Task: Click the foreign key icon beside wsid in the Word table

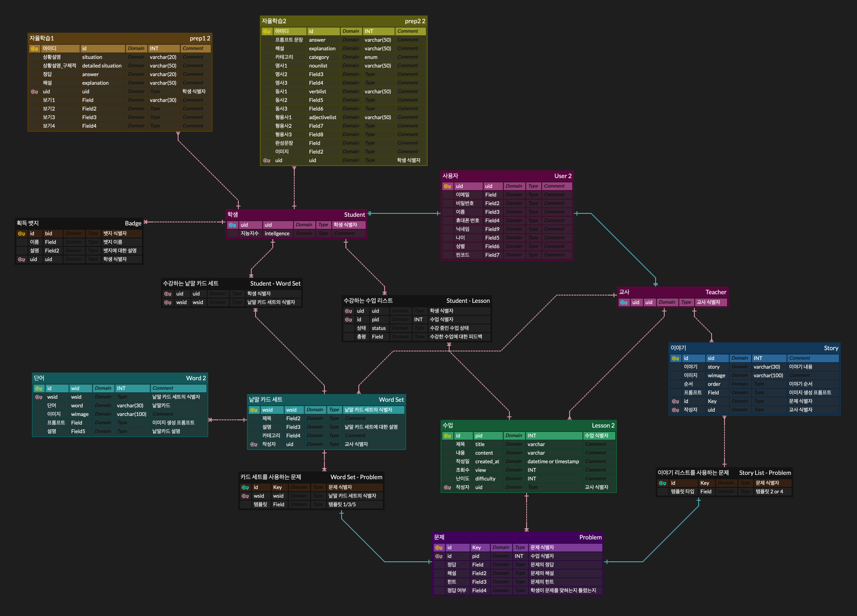Action: (x=39, y=397)
